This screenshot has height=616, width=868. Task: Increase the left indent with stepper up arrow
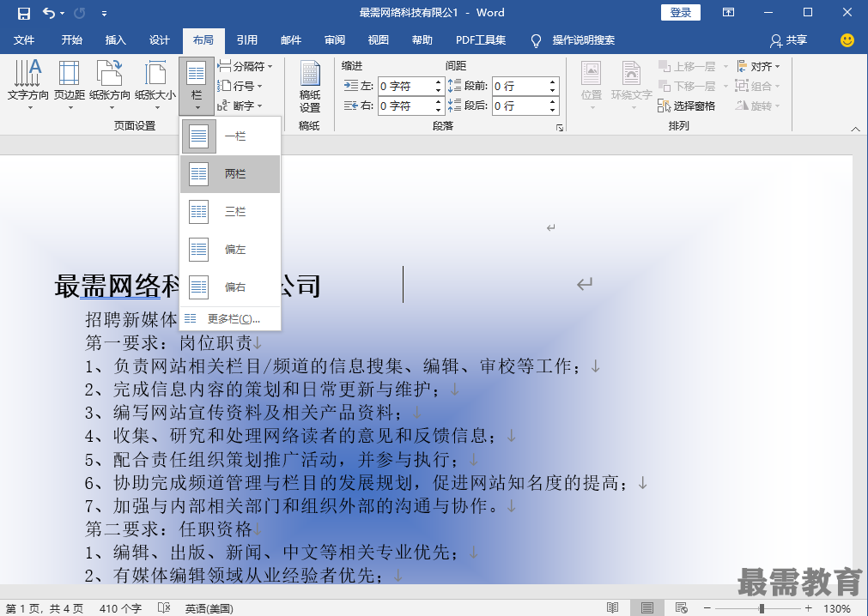tap(439, 82)
